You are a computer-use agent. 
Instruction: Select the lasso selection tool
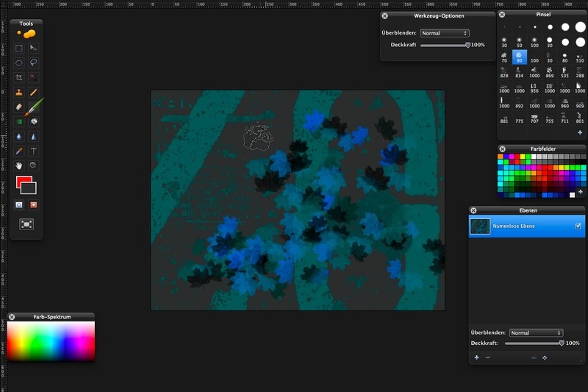tap(34, 63)
